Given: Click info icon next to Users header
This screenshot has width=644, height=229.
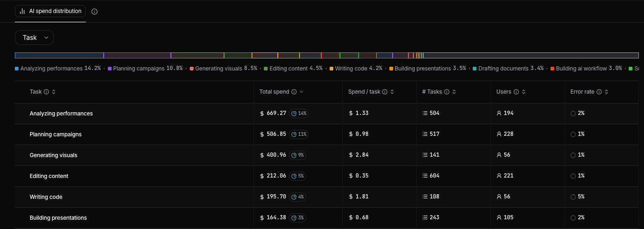Looking at the screenshot, I should click(x=516, y=92).
